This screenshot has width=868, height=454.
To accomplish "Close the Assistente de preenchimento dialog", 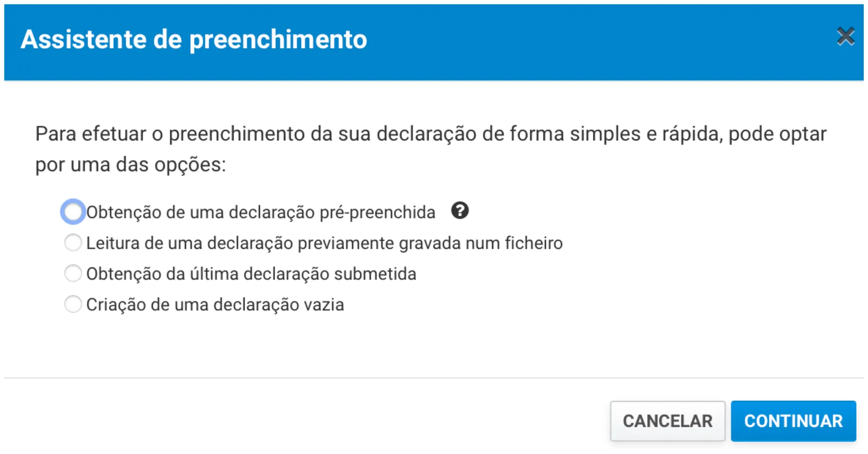I will click(x=845, y=36).
